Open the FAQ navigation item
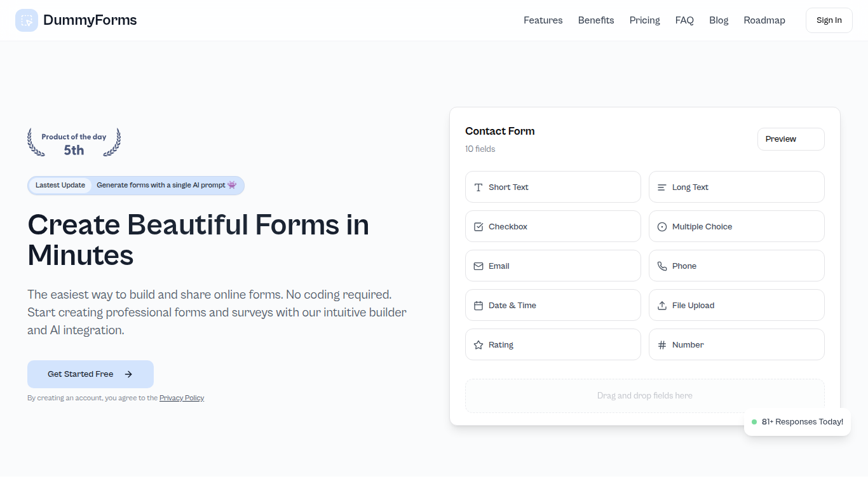This screenshot has height=488, width=868. [684, 20]
